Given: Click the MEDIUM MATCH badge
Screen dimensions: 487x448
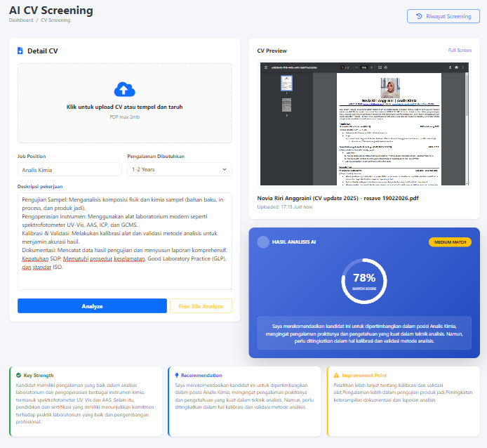Looking at the screenshot, I should 450,242.
